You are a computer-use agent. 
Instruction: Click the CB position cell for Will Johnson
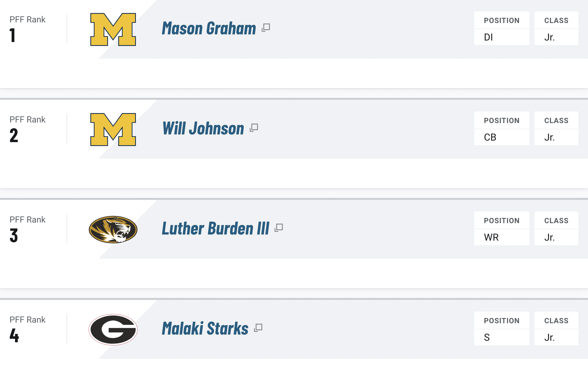[x=490, y=138]
